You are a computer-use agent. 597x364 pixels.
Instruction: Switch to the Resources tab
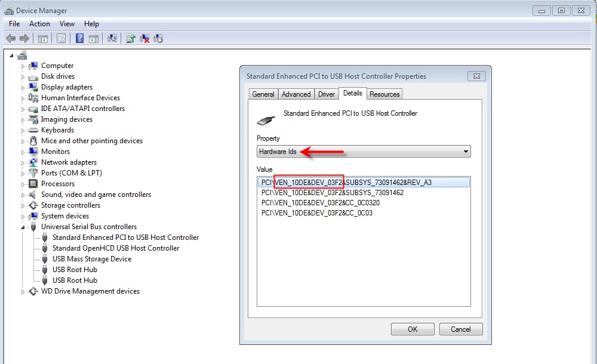click(x=384, y=94)
